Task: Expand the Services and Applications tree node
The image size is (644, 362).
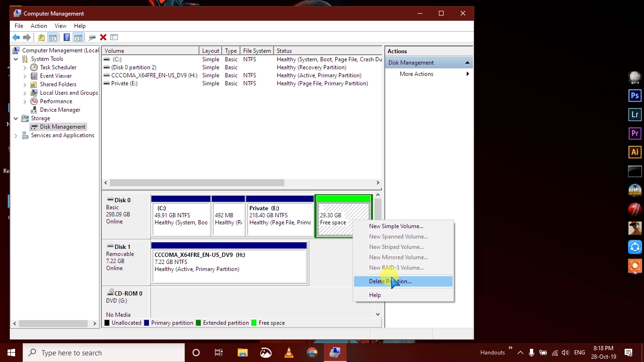Action: pos(16,135)
